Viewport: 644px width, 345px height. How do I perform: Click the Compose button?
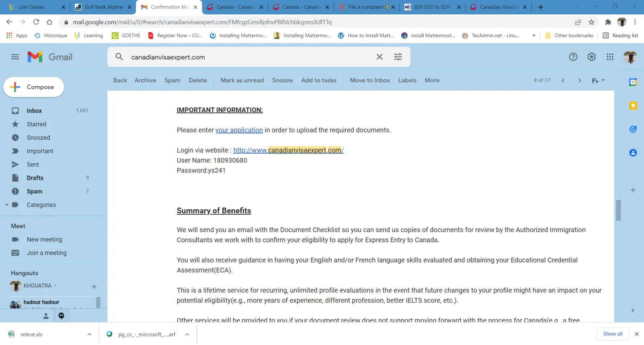click(x=34, y=87)
